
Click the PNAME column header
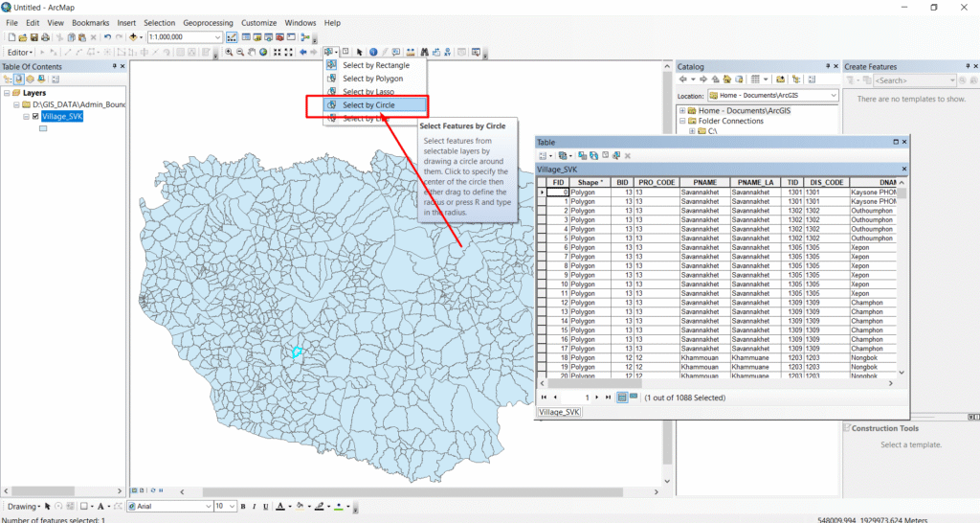pos(705,183)
